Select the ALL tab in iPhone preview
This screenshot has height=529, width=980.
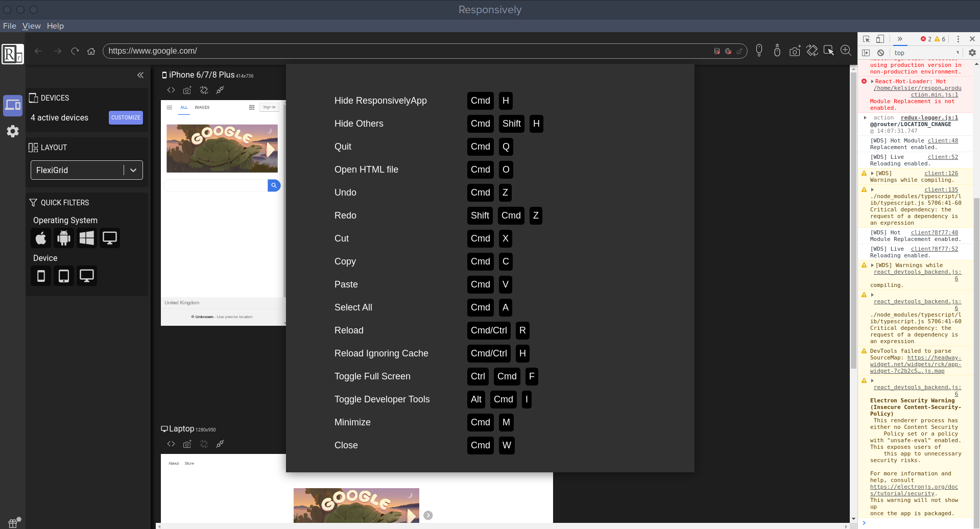point(184,107)
